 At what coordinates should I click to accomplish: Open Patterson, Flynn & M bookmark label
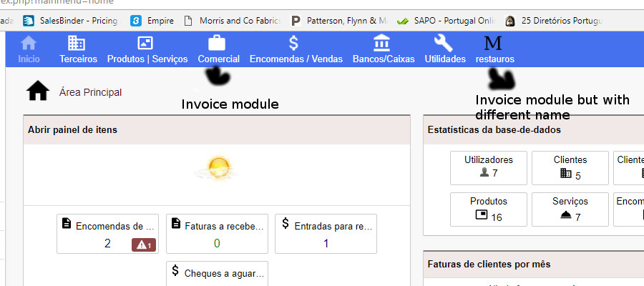(x=348, y=21)
